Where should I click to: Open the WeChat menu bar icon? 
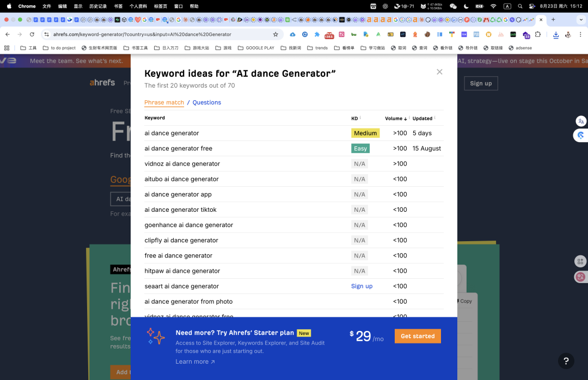pyautogui.click(x=453, y=6)
